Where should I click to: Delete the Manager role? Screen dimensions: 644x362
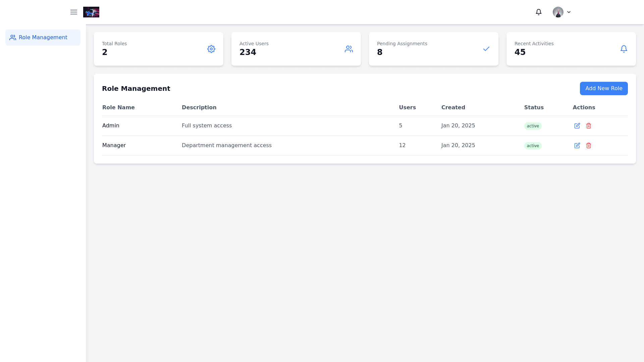point(589,145)
